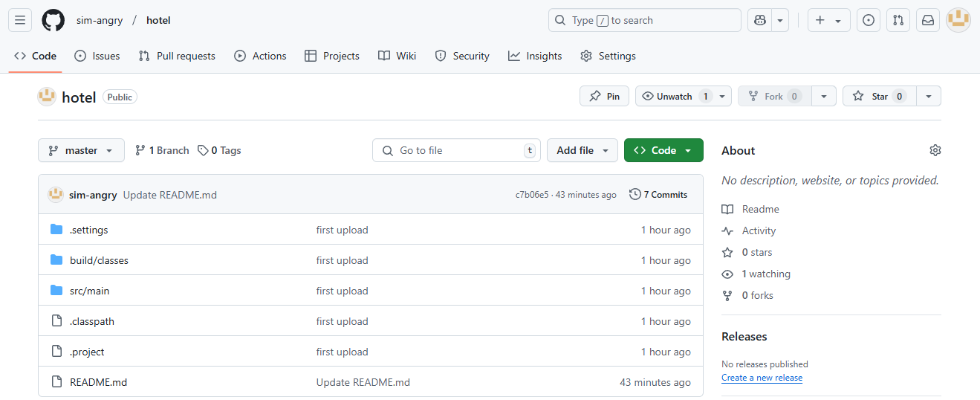The height and width of the screenshot is (400, 980).
Task: Pin the hotel repository
Action: (x=604, y=96)
